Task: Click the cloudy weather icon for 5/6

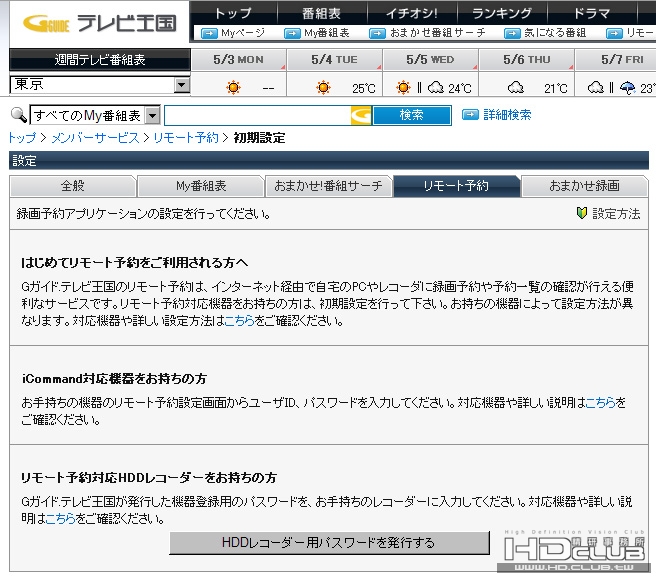Action: tap(515, 88)
